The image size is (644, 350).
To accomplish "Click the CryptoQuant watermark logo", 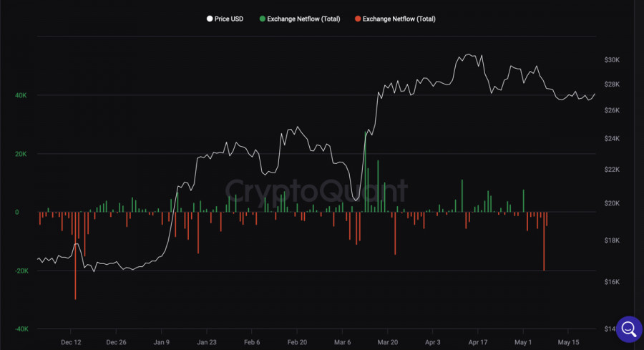I will (316, 191).
